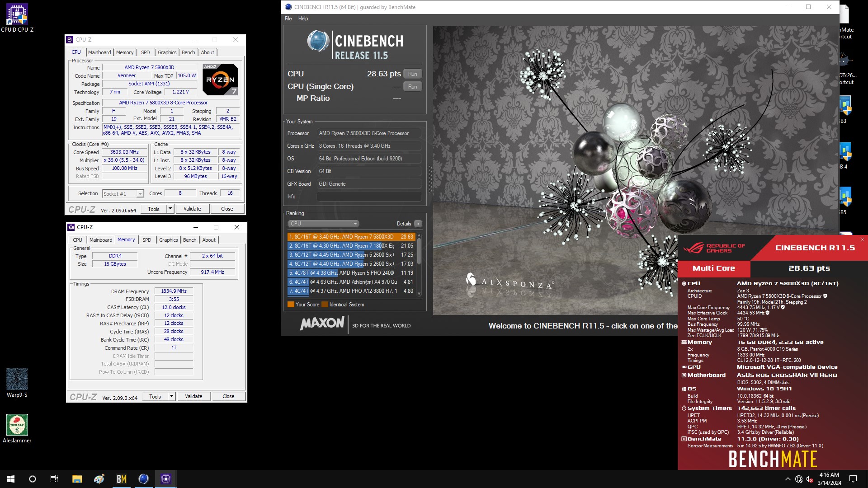Open Task View on the taskbar

54,479
